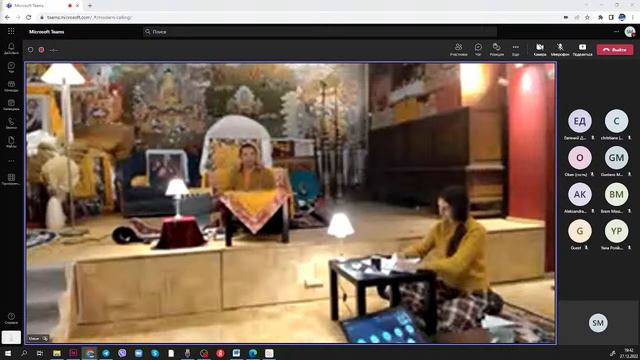Image resolution: width=640 pixels, height=360 pixels.
Task: Show meeting participants panel
Action: [x=458, y=49]
